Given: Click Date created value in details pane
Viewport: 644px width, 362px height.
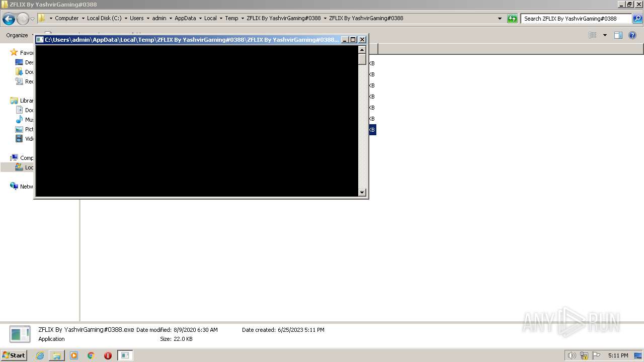Looking at the screenshot, I should pyautogui.click(x=301, y=330).
